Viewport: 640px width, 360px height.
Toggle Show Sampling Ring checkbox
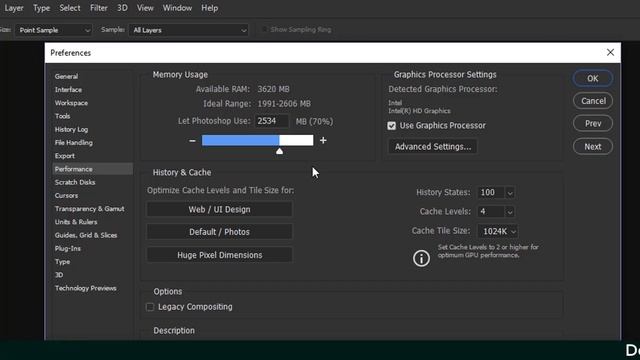pyautogui.click(x=264, y=29)
